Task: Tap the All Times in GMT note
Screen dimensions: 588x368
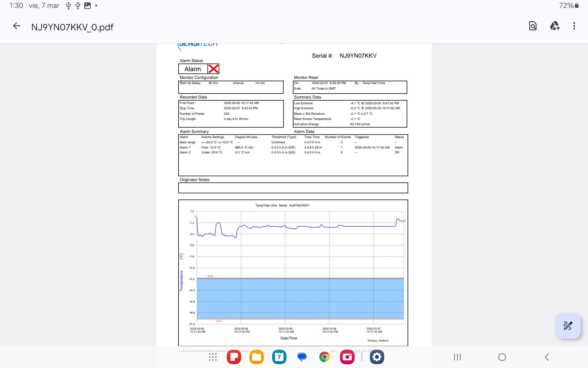Action: (x=323, y=89)
